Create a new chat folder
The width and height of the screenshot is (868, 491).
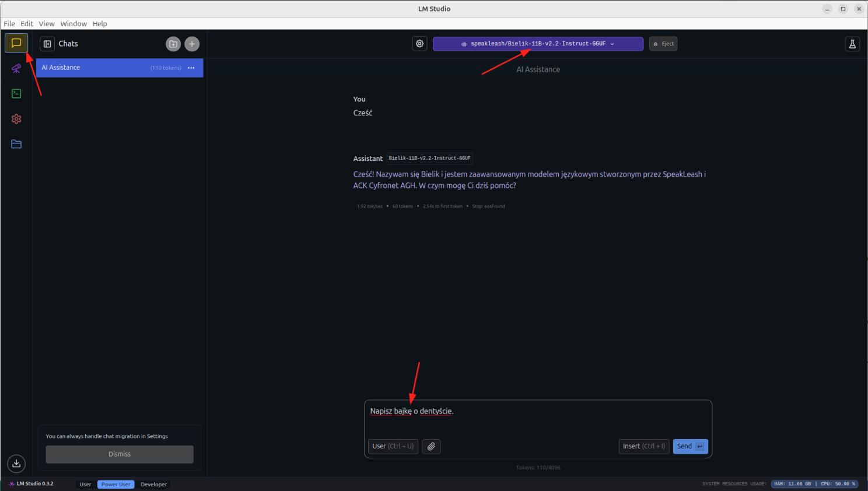click(173, 44)
